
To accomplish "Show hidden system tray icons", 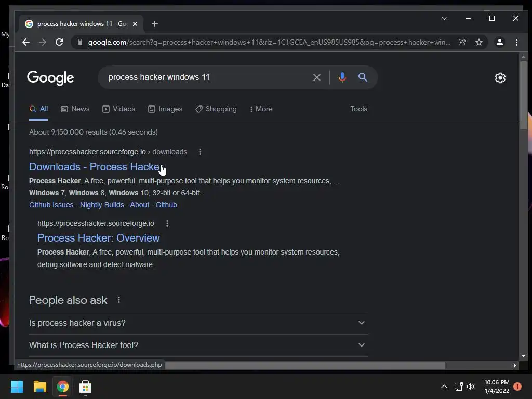I will [x=444, y=387].
